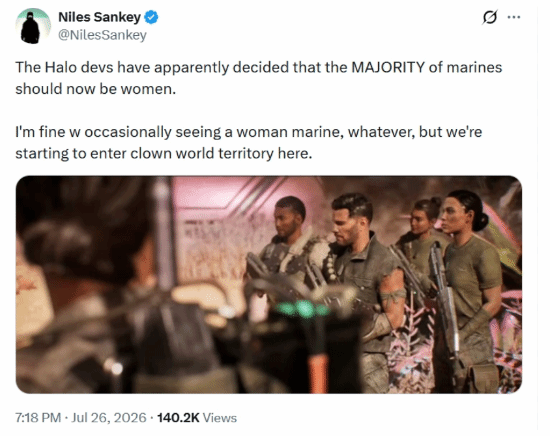
Task: Click the Jul 26, 2026 date
Action: (109, 418)
